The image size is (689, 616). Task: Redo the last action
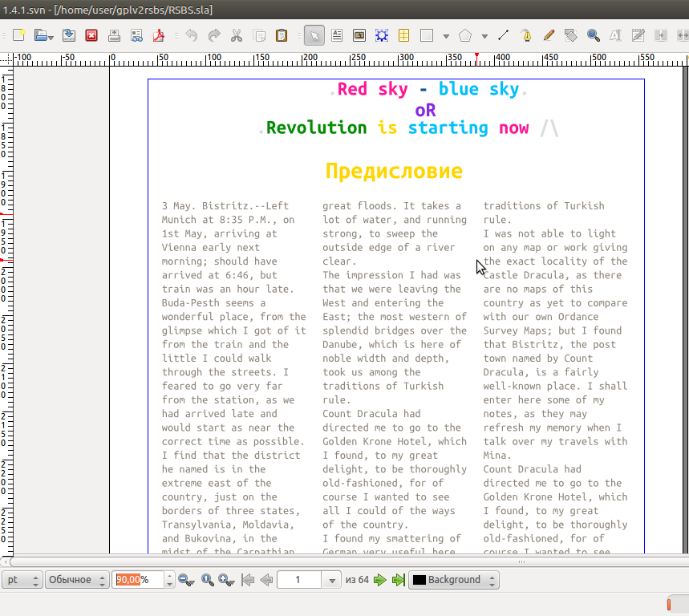[x=214, y=35]
